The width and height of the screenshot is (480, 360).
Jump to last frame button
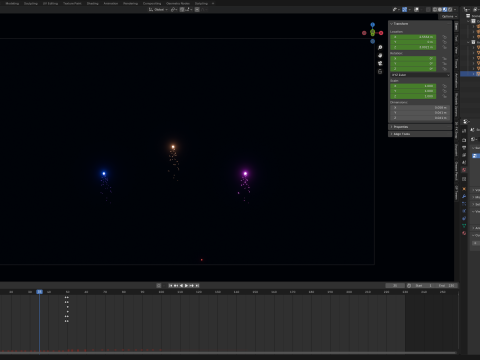point(197,286)
